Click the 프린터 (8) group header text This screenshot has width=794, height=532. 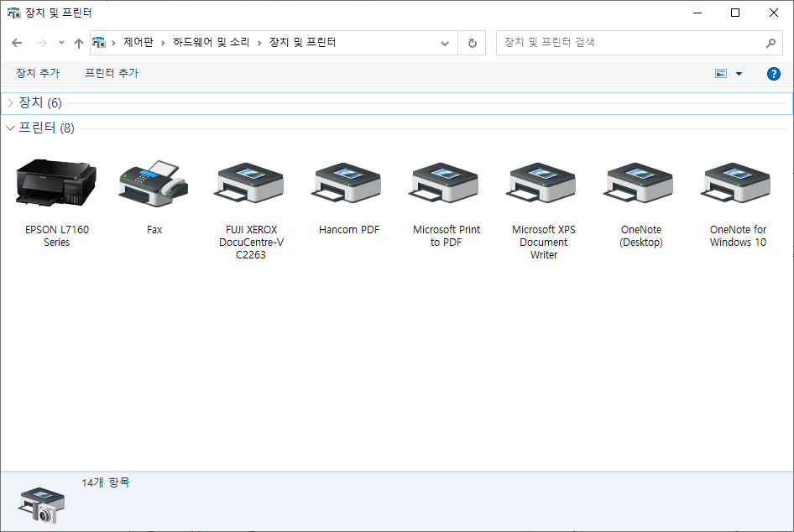[47, 128]
